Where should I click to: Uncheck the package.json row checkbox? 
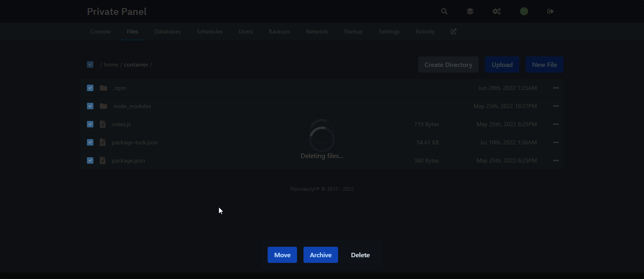pos(90,160)
